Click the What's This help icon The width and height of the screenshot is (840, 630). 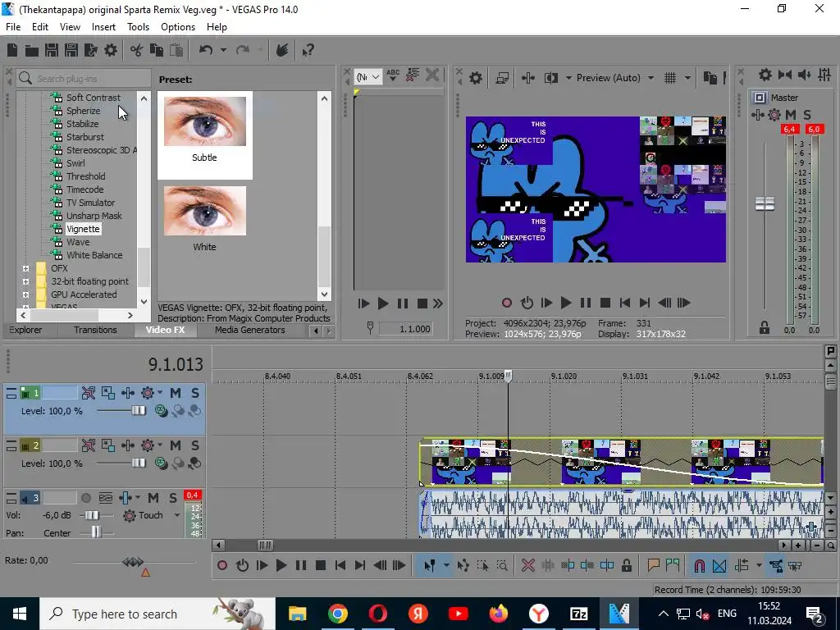(x=308, y=50)
